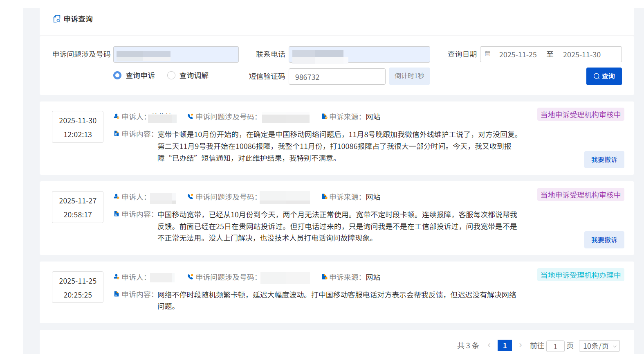The height and width of the screenshot is (354, 644).
Task: Click the person icon of the 2025-11-27 complaint
Action: coord(117,197)
